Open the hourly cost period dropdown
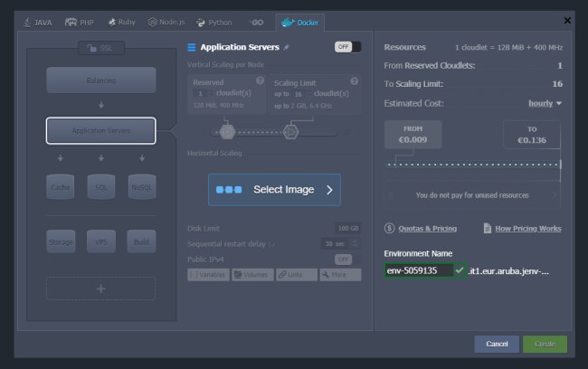Viewport: 588px width, 369px height. tap(545, 103)
